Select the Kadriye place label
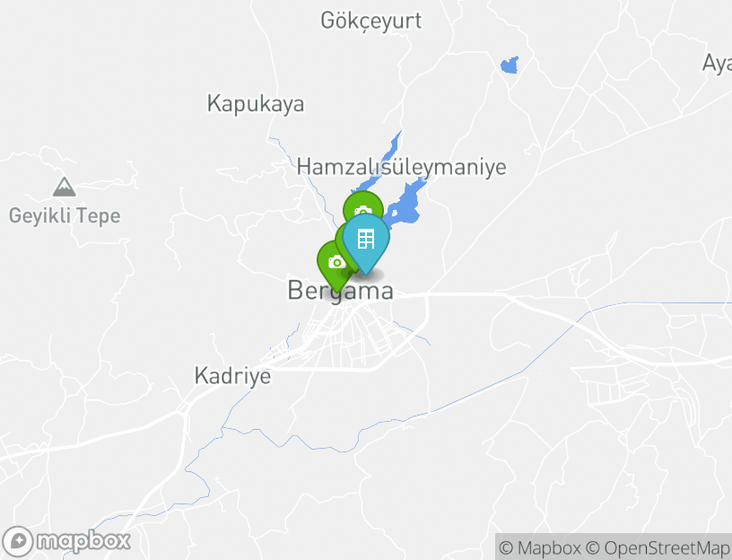The width and height of the screenshot is (732, 560). [x=232, y=375]
